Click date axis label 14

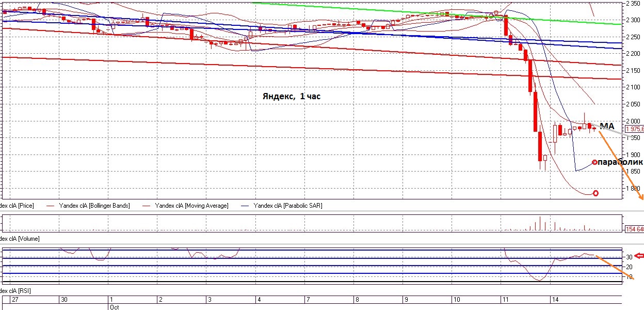coord(555,299)
